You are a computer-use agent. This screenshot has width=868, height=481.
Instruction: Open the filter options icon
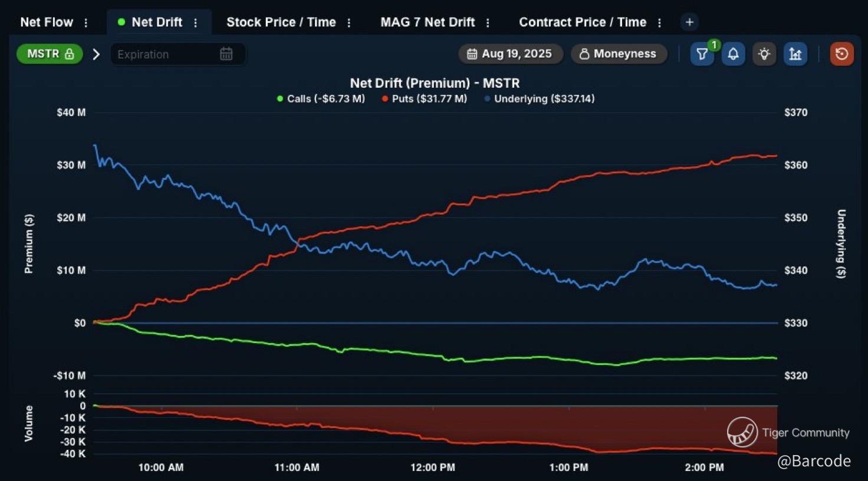coord(702,54)
